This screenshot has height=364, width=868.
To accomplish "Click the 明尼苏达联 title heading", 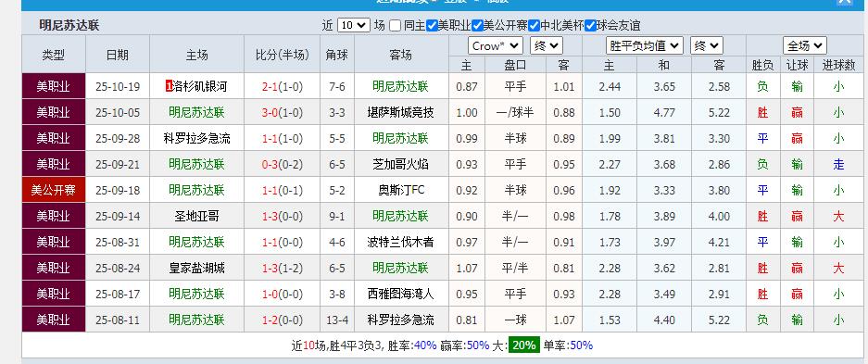I will (69, 25).
